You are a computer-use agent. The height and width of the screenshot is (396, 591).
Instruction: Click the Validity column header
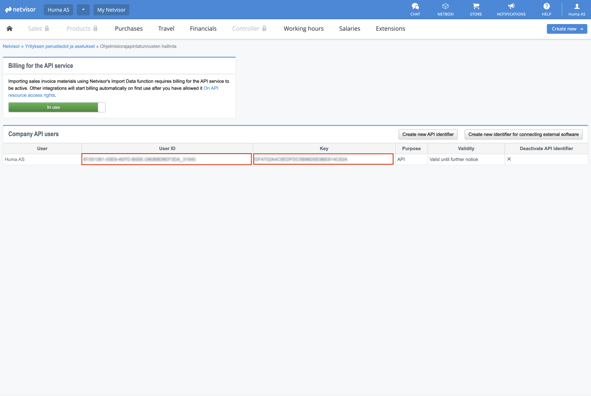[x=466, y=148]
